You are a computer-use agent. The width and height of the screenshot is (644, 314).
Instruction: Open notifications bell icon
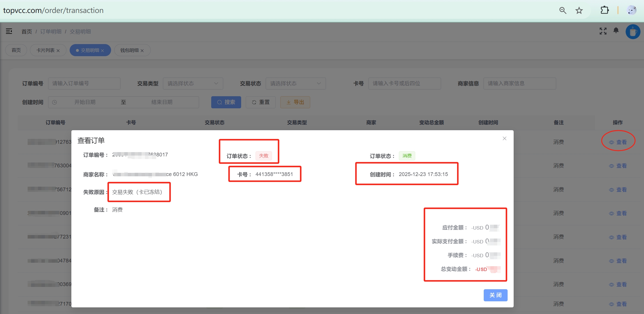[616, 31]
